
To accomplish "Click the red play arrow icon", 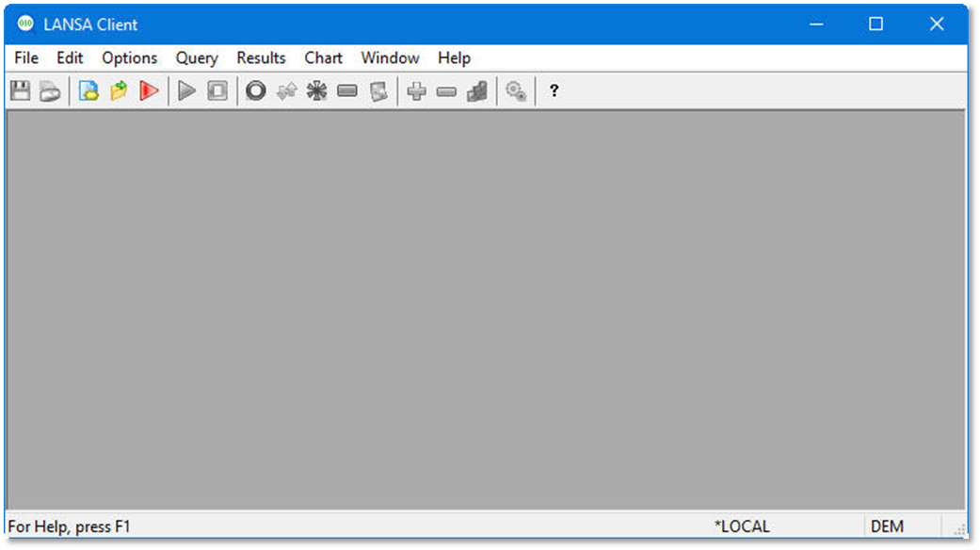I will tap(149, 91).
